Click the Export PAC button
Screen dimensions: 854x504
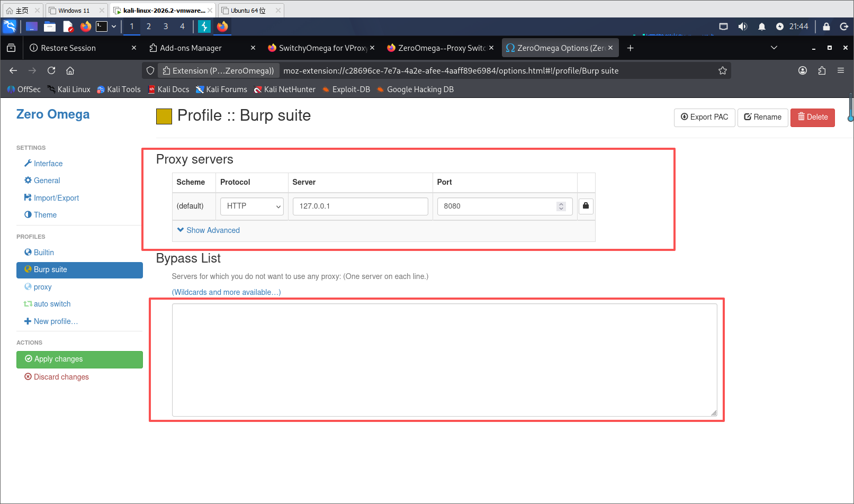tap(704, 118)
